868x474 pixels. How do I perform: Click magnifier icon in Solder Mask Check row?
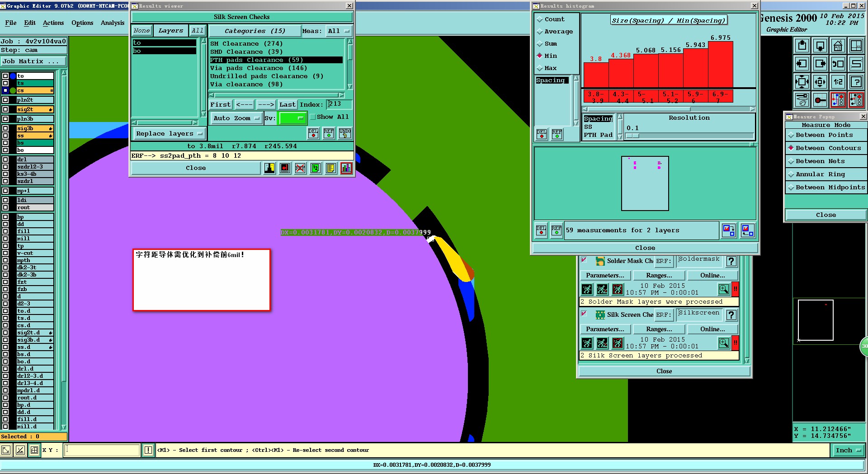click(724, 289)
